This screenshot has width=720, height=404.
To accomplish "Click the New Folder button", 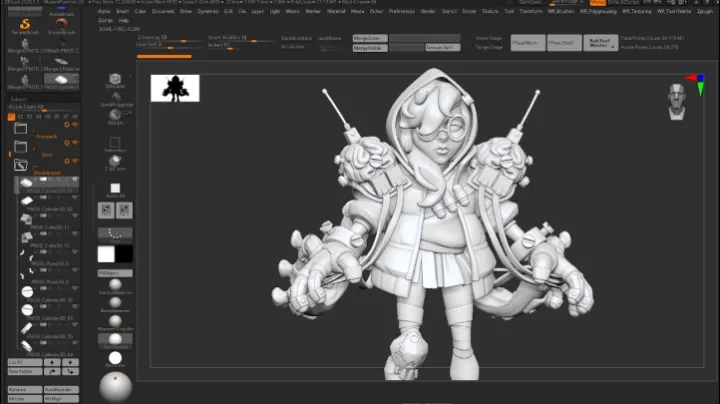I will [x=25, y=371].
